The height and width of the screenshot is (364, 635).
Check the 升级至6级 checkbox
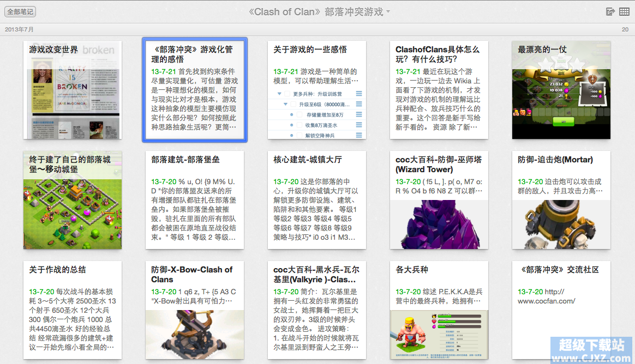point(293,104)
